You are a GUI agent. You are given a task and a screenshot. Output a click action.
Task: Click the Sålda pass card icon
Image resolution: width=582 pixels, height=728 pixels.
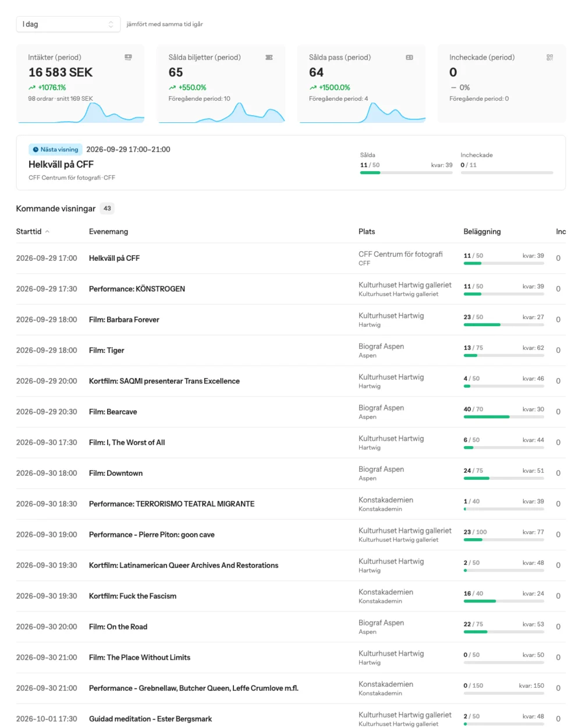pyautogui.click(x=409, y=57)
